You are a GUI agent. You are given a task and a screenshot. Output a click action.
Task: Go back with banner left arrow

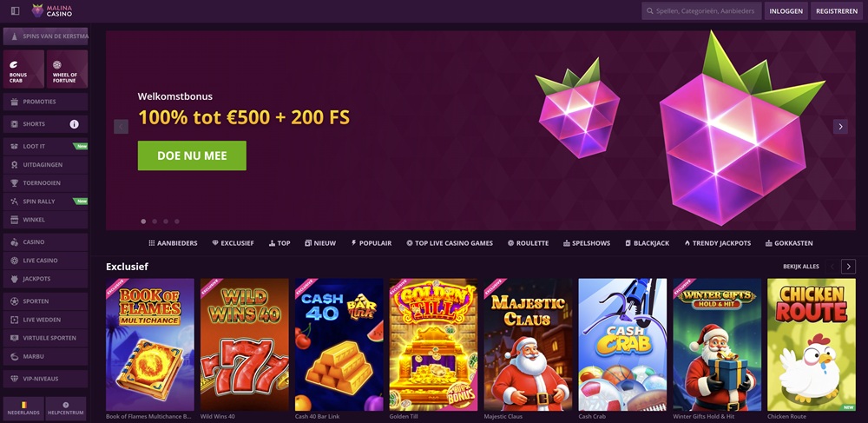(122, 127)
